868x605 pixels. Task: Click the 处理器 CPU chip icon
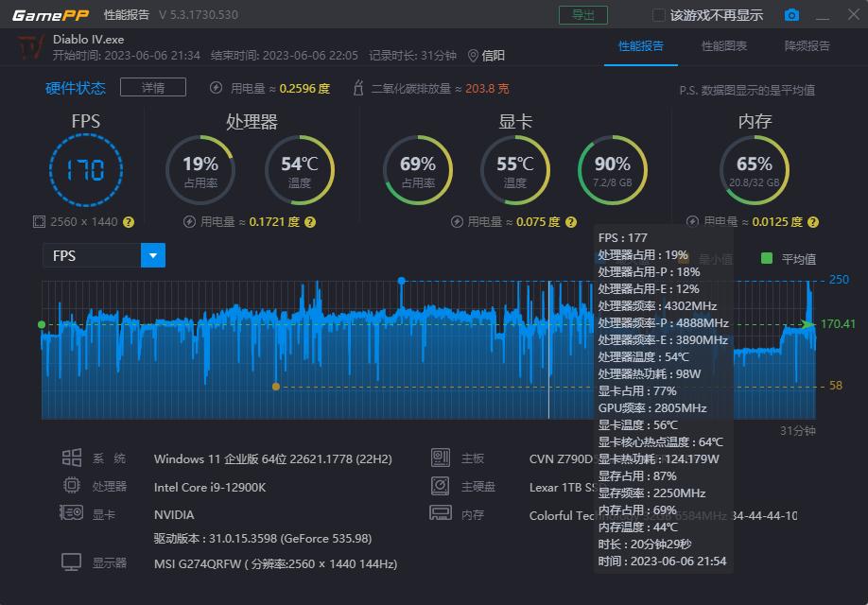pos(71,485)
